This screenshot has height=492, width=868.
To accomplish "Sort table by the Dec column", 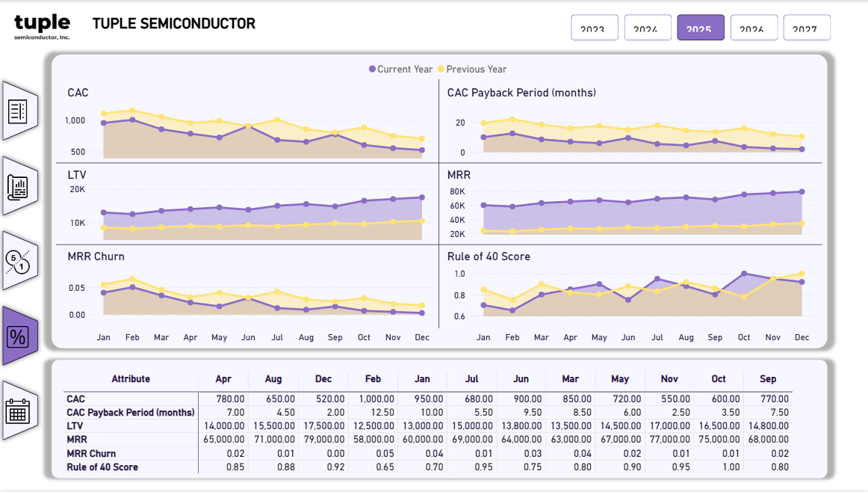I will click(323, 379).
